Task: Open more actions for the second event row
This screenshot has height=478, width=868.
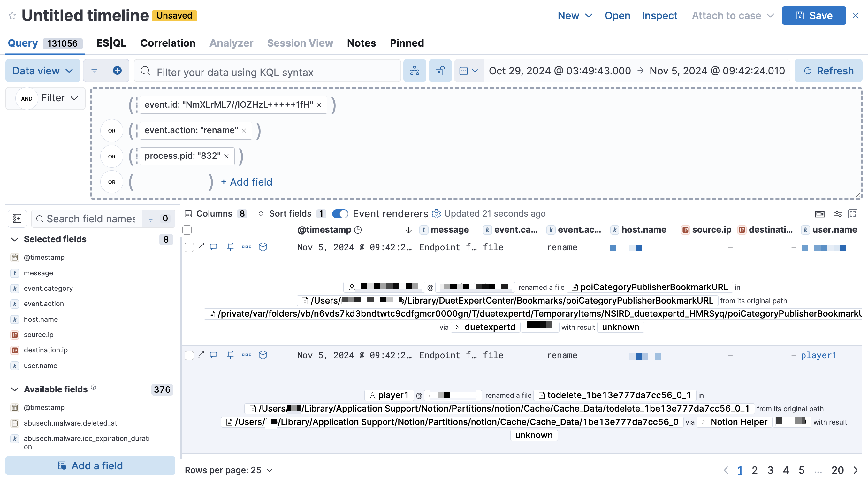Action: 246,355
